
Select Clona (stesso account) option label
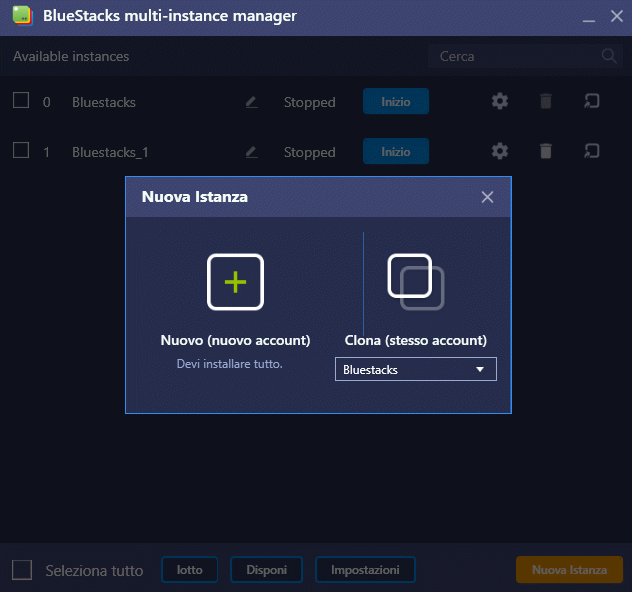tap(416, 341)
